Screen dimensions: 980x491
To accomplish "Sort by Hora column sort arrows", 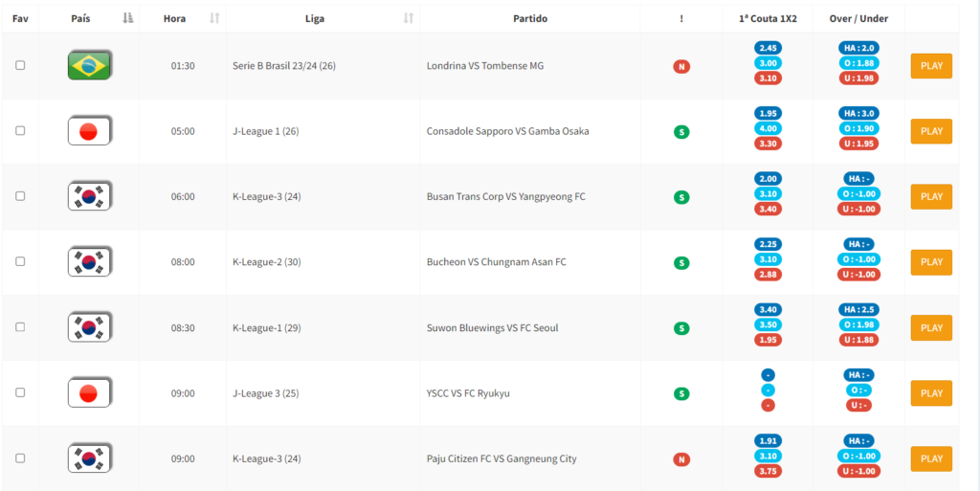I will tap(214, 19).
